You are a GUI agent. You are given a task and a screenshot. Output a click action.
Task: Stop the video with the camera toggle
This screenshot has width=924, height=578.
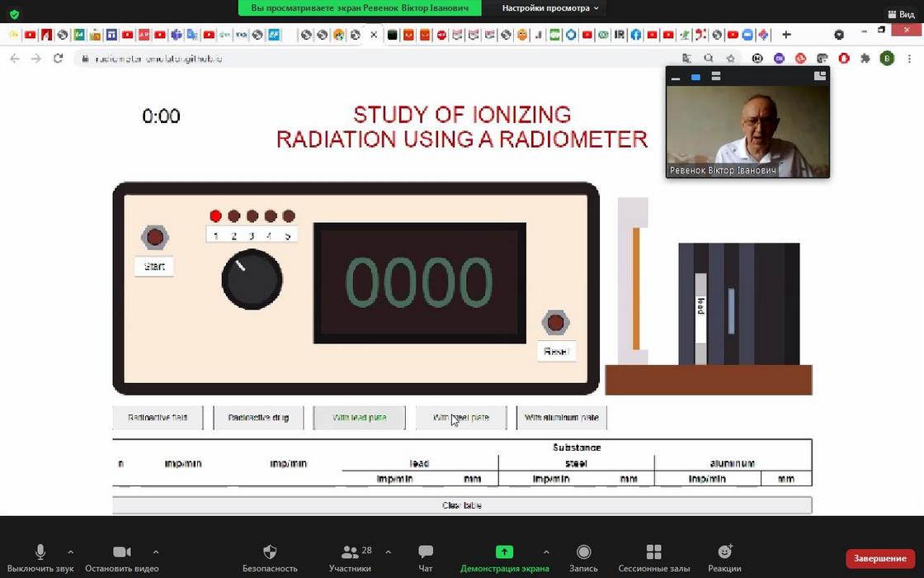point(121,552)
